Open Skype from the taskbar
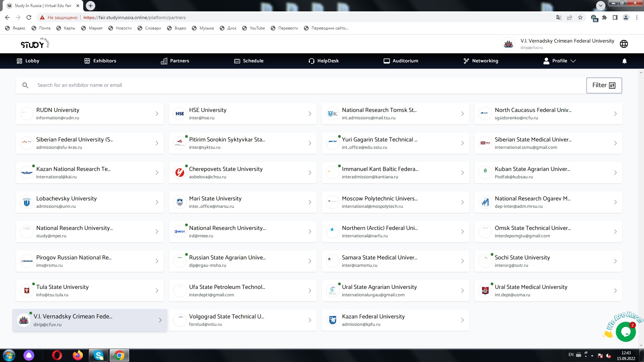The height and width of the screenshot is (362, 644). click(x=99, y=355)
